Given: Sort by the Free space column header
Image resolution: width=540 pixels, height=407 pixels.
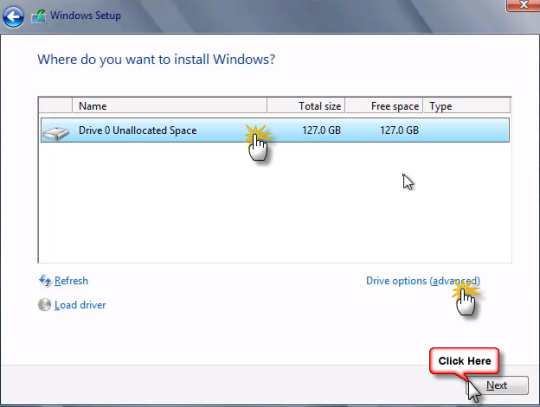Looking at the screenshot, I should point(384,106).
